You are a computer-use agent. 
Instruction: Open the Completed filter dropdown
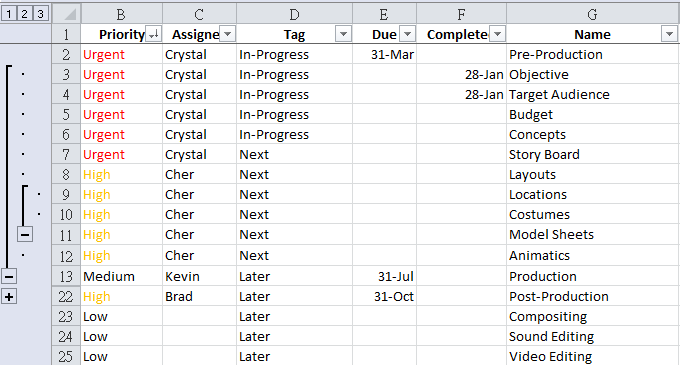(x=497, y=34)
